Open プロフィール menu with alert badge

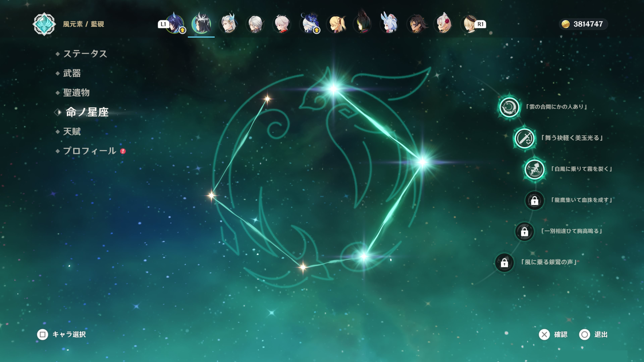(x=90, y=151)
